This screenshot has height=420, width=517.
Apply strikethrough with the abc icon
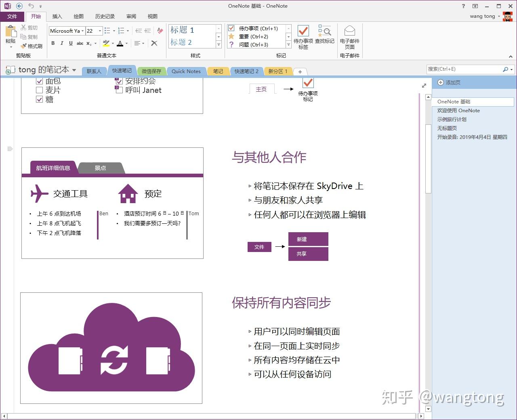coord(80,43)
